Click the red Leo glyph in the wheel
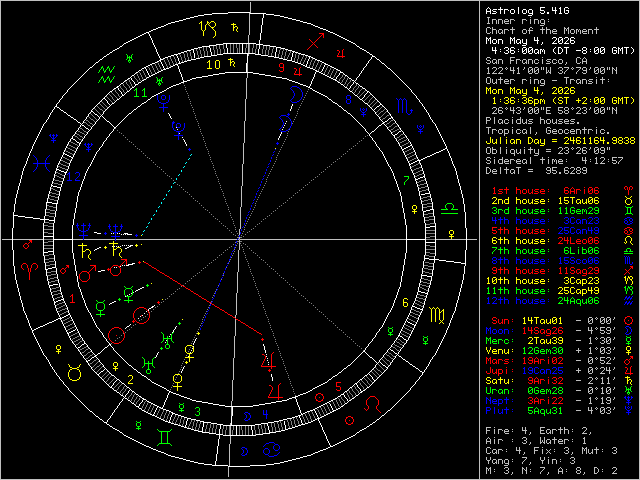 372,405
